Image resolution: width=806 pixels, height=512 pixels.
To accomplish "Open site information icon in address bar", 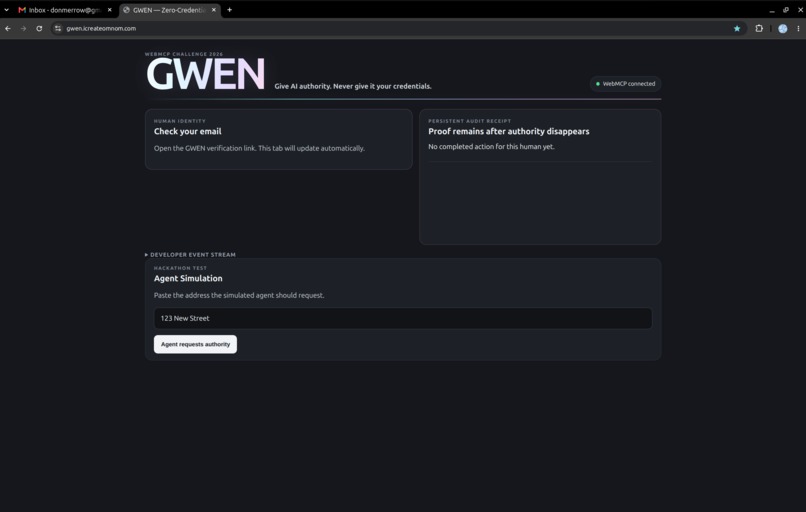I will coord(58,28).
